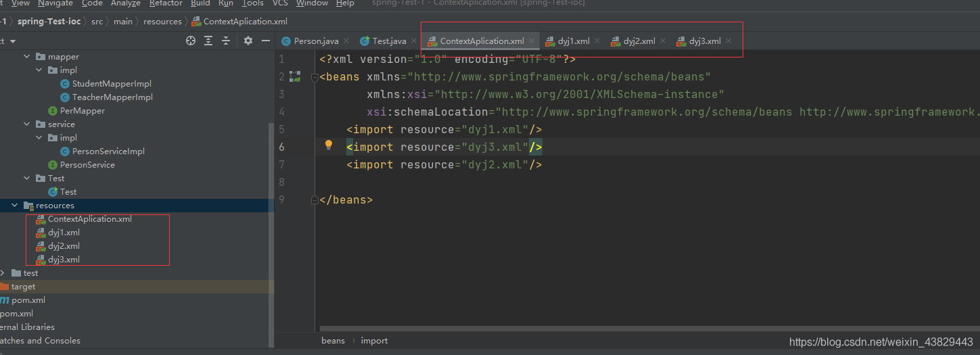This screenshot has height=355, width=980.
Task: Expand the test folder
Action: click(3, 273)
